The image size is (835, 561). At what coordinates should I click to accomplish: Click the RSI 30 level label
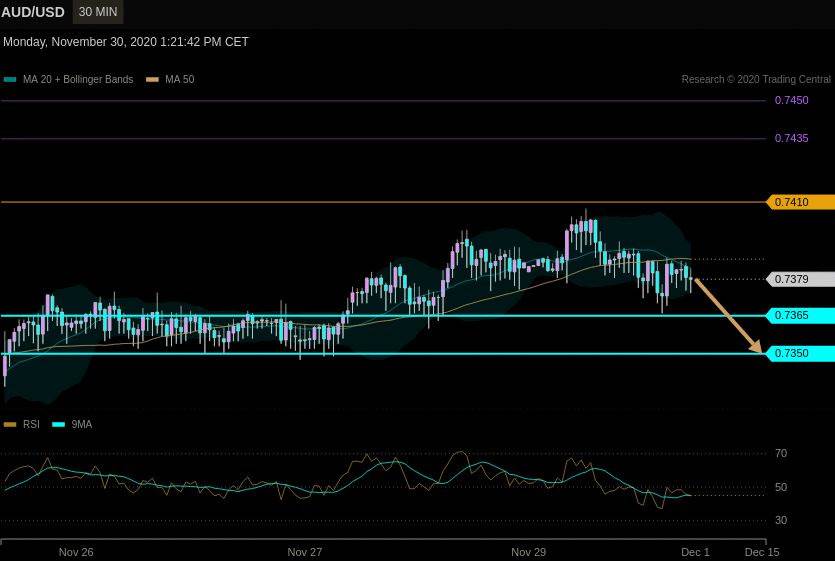click(x=781, y=520)
